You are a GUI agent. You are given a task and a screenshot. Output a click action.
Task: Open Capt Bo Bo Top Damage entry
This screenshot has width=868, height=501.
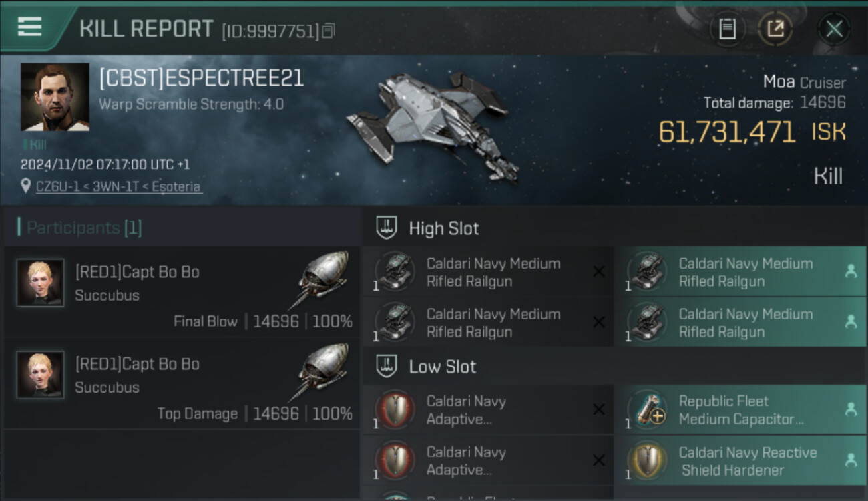click(x=182, y=384)
